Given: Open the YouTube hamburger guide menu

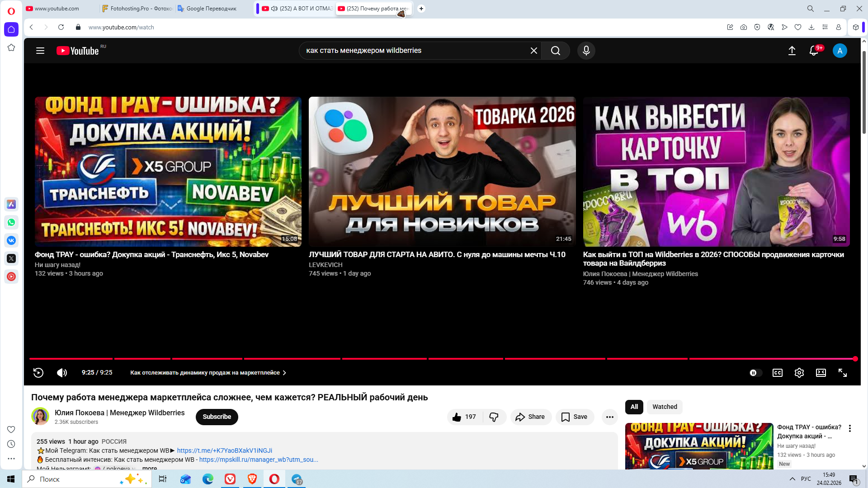Looking at the screenshot, I should click(40, 51).
